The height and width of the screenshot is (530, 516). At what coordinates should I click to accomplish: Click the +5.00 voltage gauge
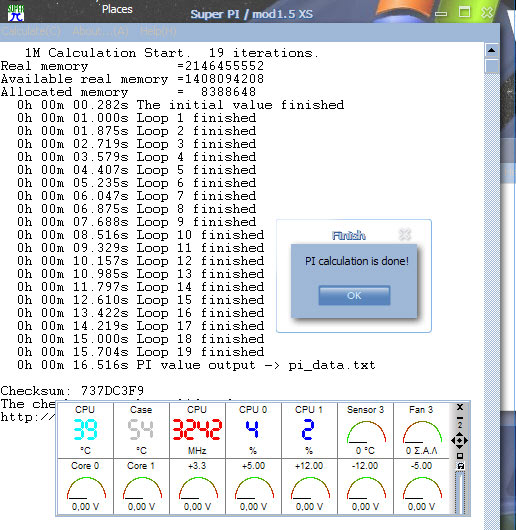(253, 486)
